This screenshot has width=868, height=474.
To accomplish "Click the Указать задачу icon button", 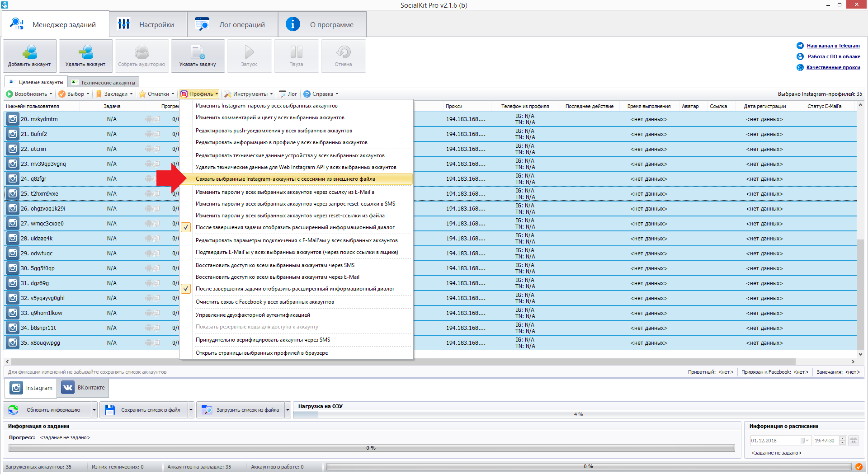I will point(198,56).
